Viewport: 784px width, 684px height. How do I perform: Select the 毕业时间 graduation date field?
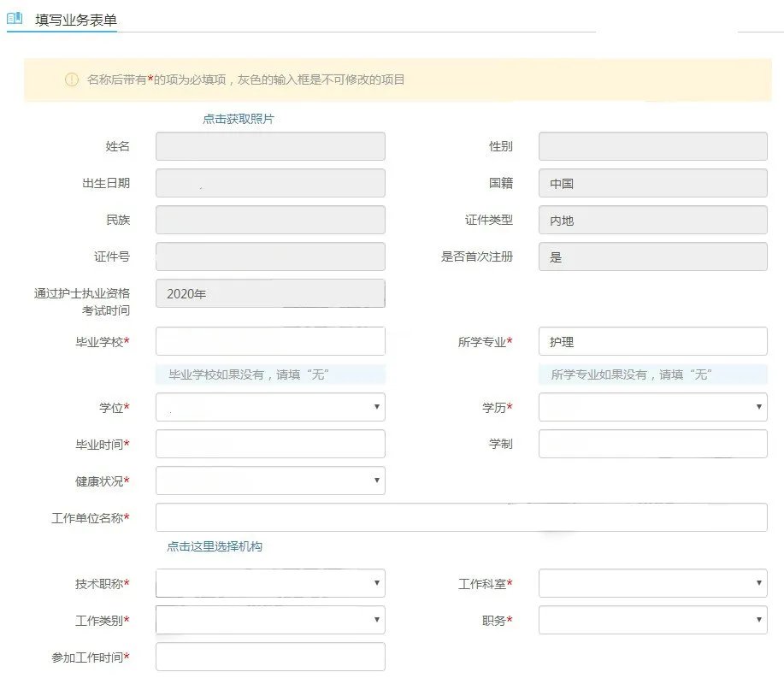270,444
